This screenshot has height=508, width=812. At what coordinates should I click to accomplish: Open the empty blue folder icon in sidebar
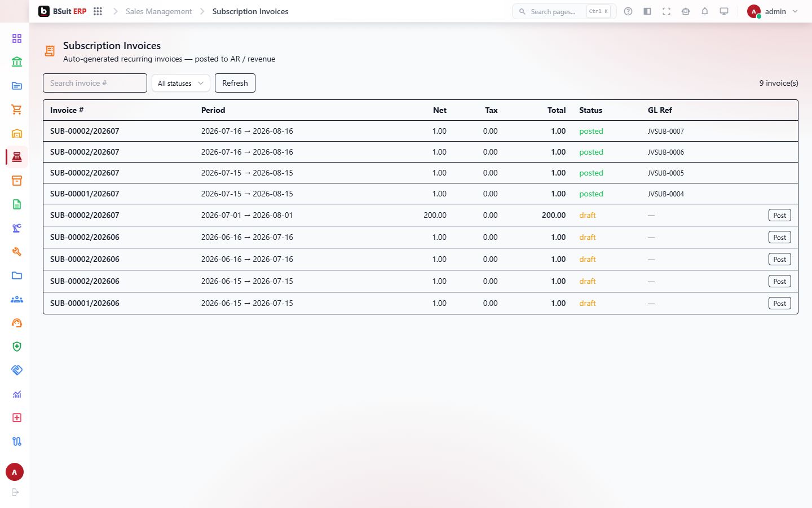click(x=17, y=275)
